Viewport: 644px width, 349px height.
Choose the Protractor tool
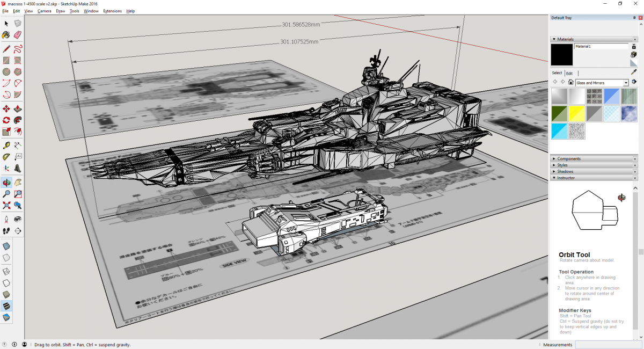click(x=6, y=157)
